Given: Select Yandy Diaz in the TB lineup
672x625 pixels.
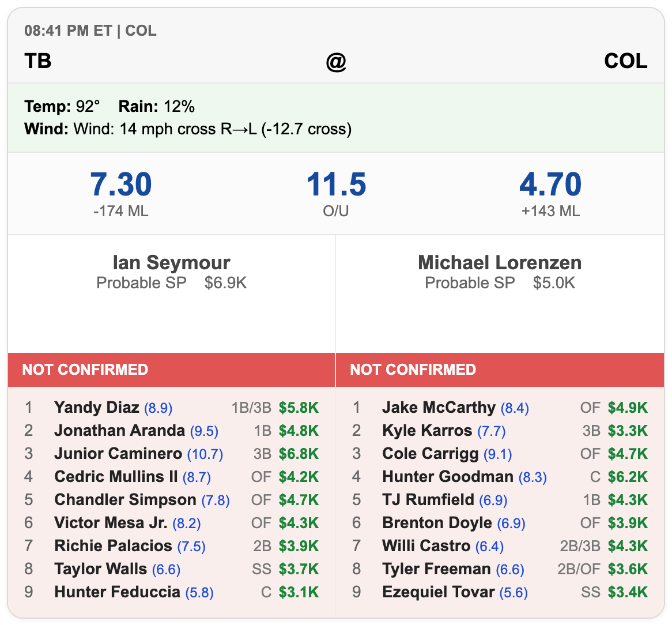Looking at the screenshot, I should (x=97, y=407).
